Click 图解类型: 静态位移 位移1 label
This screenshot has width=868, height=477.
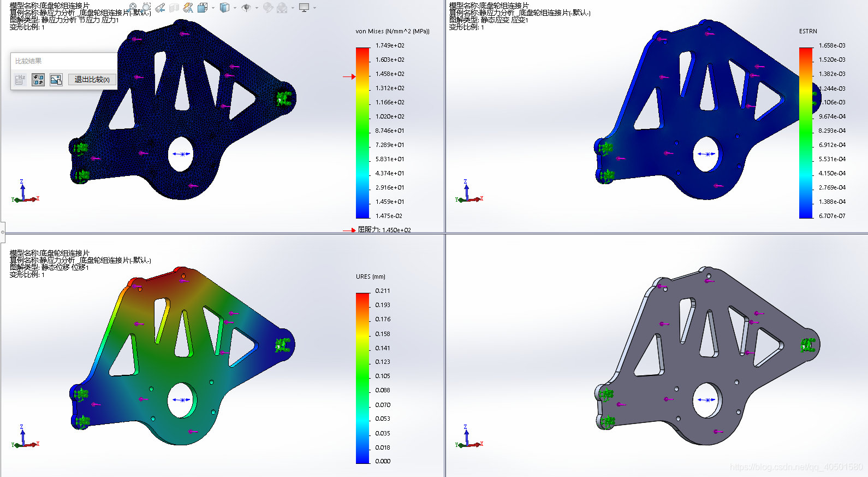(x=49, y=267)
